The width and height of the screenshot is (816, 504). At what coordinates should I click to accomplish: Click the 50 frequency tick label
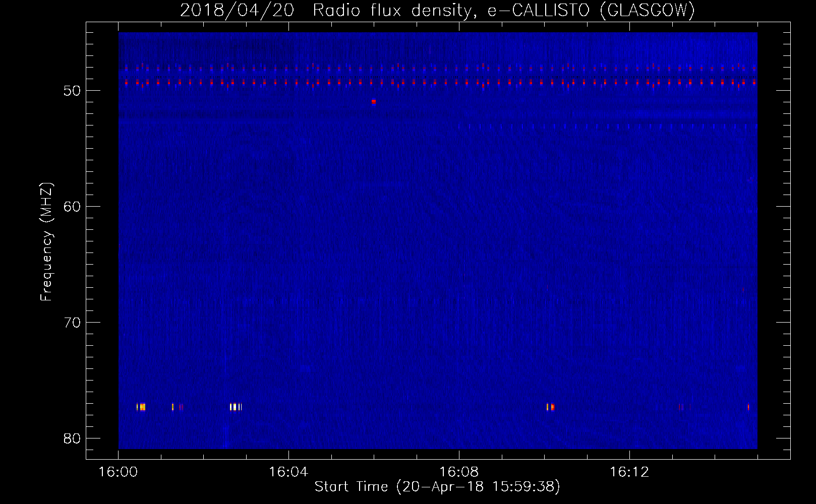tap(72, 91)
